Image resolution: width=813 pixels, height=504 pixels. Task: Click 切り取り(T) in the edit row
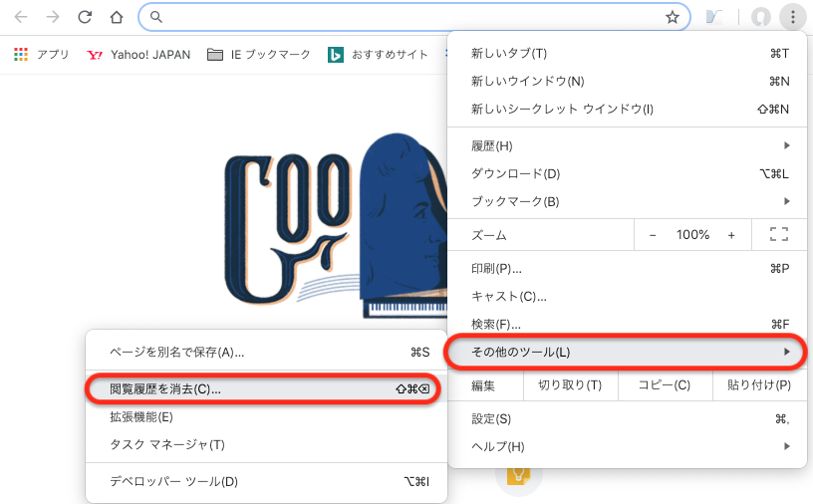click(570, 385)
